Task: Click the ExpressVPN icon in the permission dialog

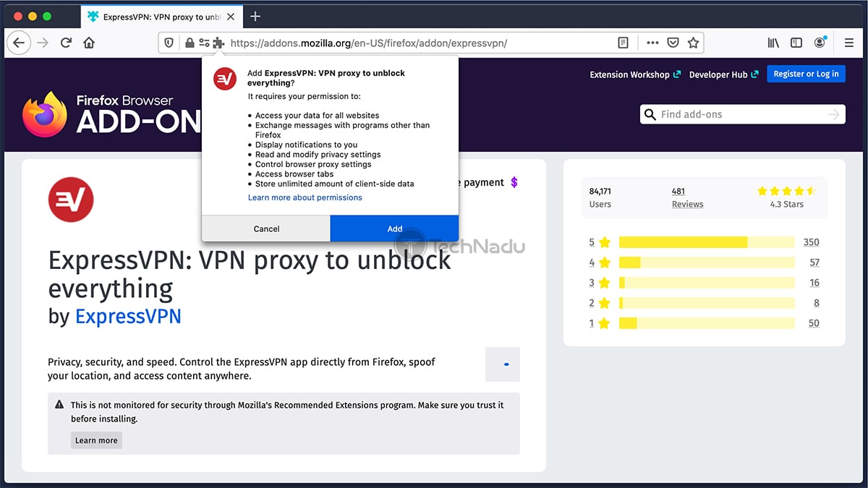Action: coord(225,79)
